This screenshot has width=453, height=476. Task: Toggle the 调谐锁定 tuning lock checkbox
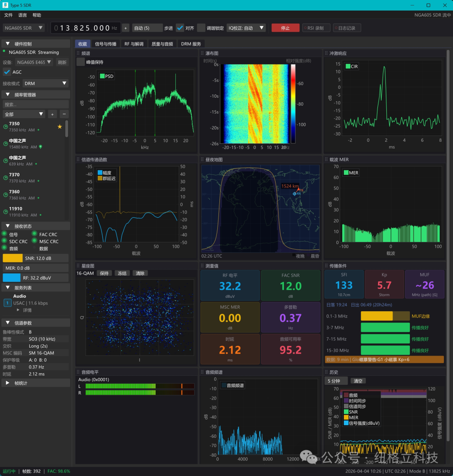pyautogui.click(x=201, y=28)
